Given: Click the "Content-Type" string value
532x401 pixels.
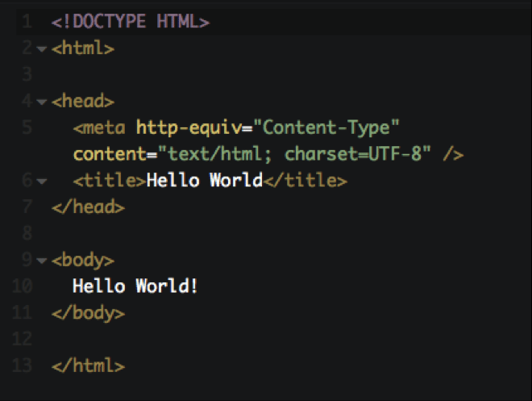Looking at the screenshot, I should (327, 128).
